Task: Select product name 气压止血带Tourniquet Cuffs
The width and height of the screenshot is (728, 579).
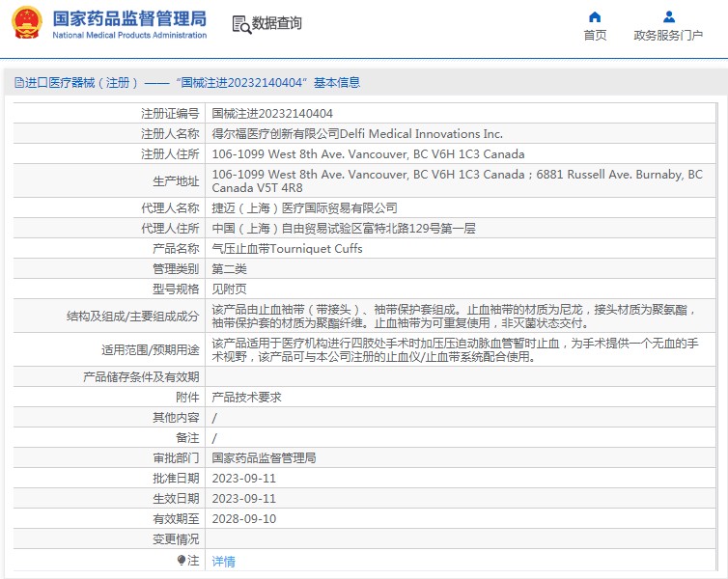Action: [x=287, y=249]
